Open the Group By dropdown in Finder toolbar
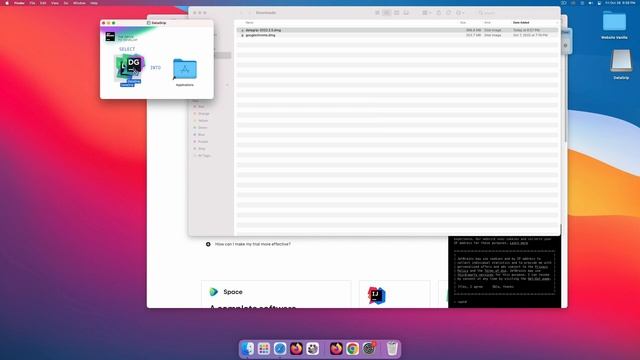 427,13
